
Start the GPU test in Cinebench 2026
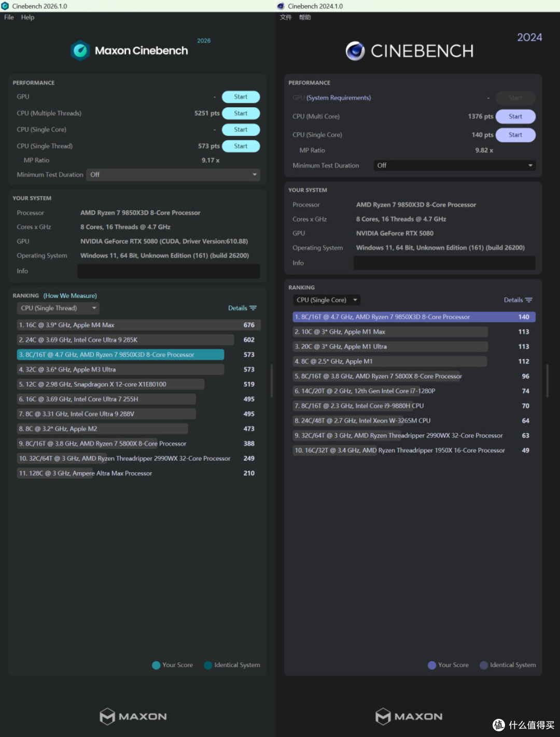pyautogui.click(x=241, y=97)
